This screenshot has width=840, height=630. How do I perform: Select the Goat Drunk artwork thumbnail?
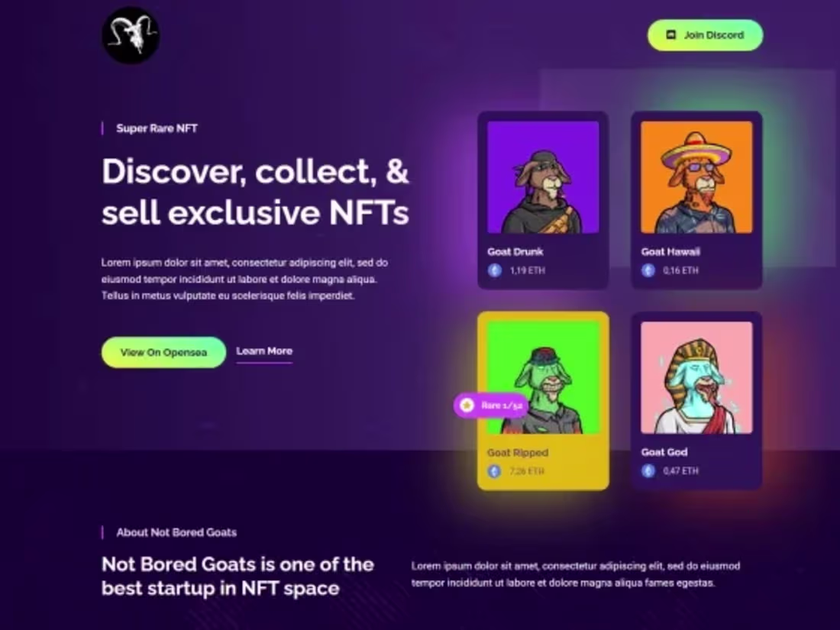pyautogui.click(x=543, y=177)
